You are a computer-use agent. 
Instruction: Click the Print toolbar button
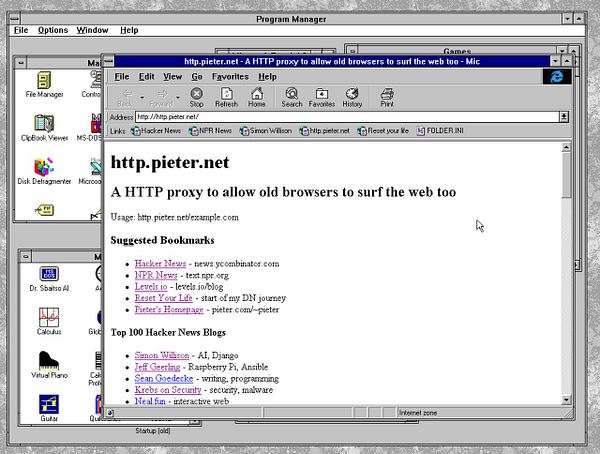point(387,97)
